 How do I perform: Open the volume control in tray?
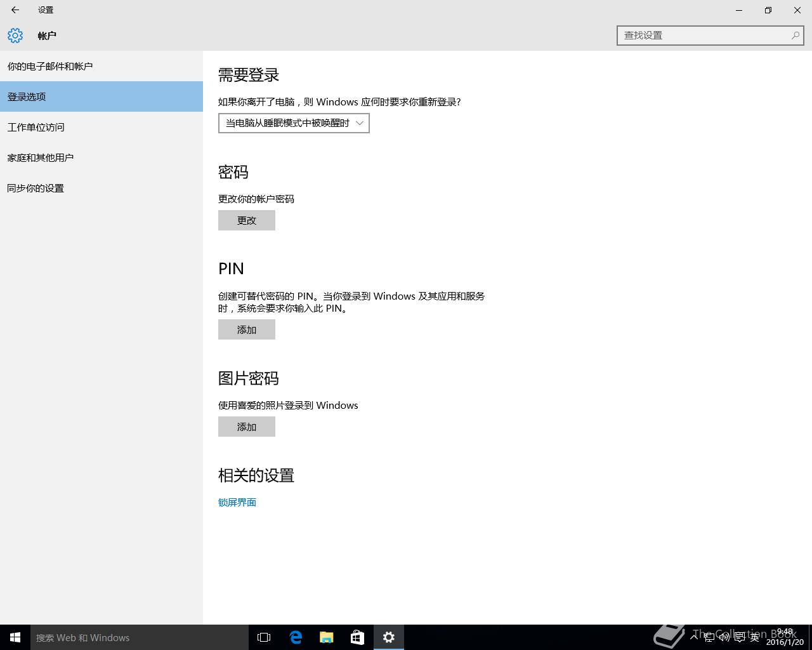[724, 637]
